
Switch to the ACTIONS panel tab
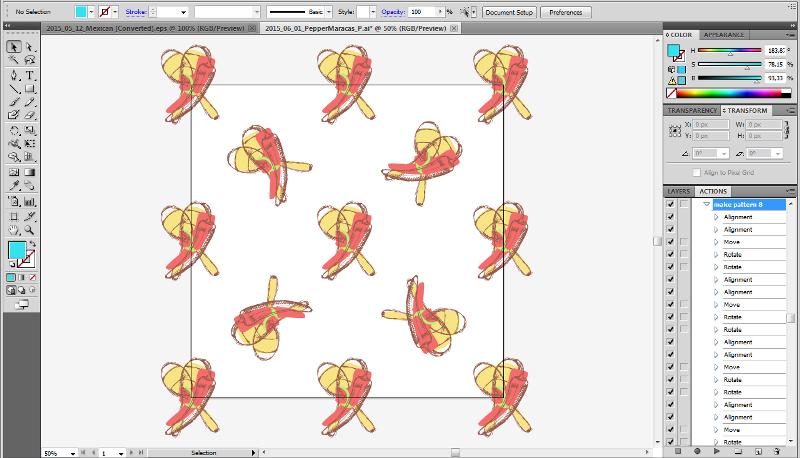pyautogui.click(x=713, y=191)
